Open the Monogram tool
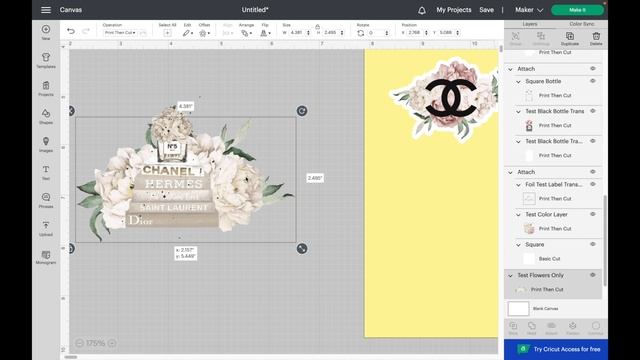The height and width of the screenshot is (360, 640). [x=46, y=257]
